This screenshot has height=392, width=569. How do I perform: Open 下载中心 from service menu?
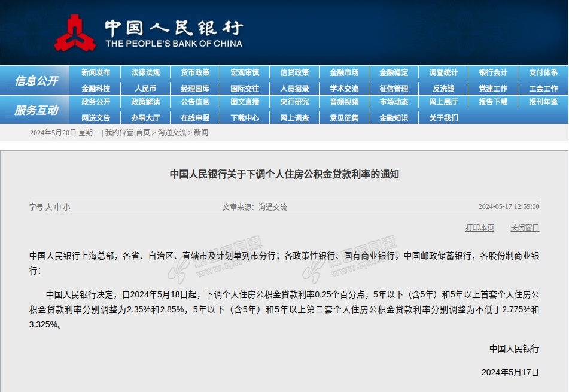(x=245, y=118)
